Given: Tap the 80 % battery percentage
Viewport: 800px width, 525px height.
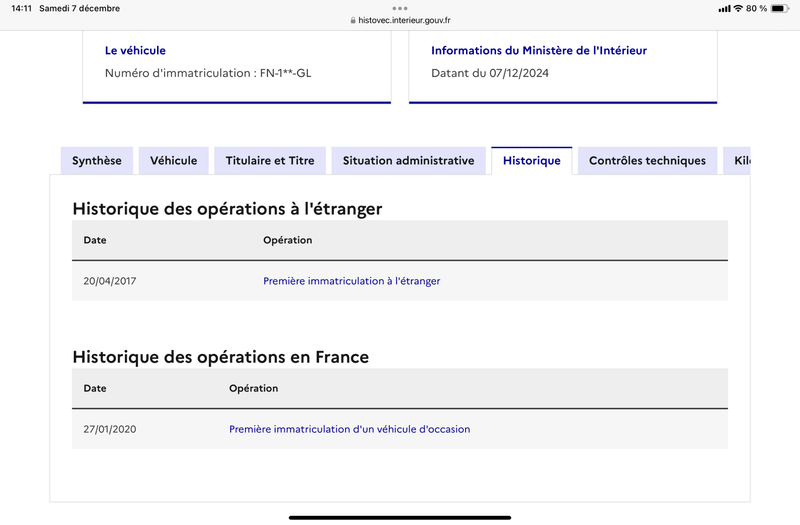Looking at the screenshot, I should pyautogui.click(x=756, y=8).
